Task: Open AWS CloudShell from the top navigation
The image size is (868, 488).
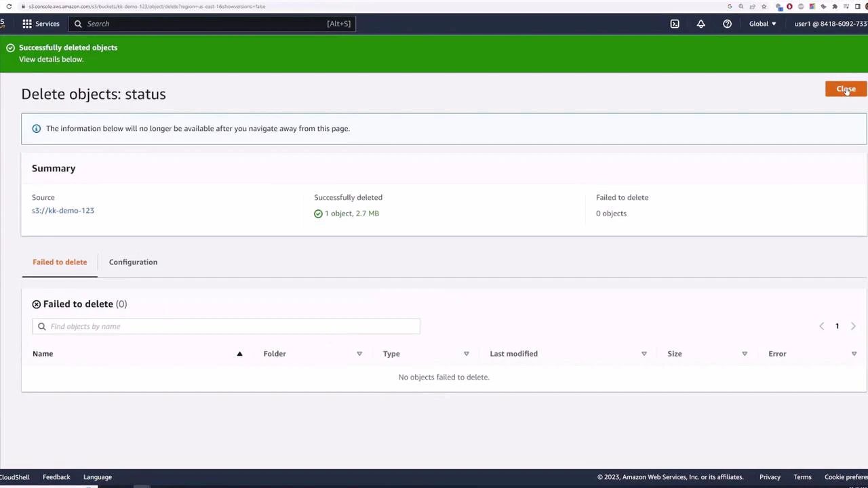Action: [675, 24]
